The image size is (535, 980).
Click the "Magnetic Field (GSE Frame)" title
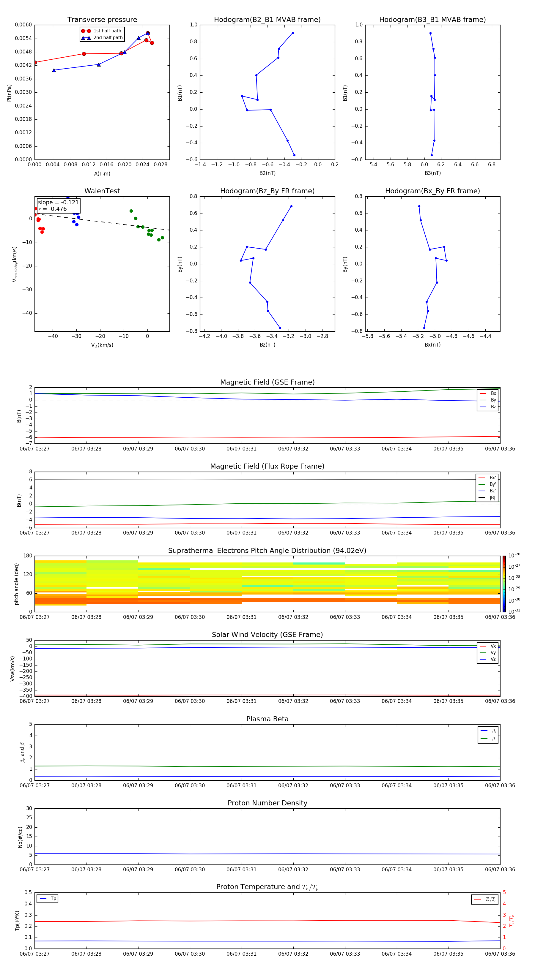(x=267, y=382)
